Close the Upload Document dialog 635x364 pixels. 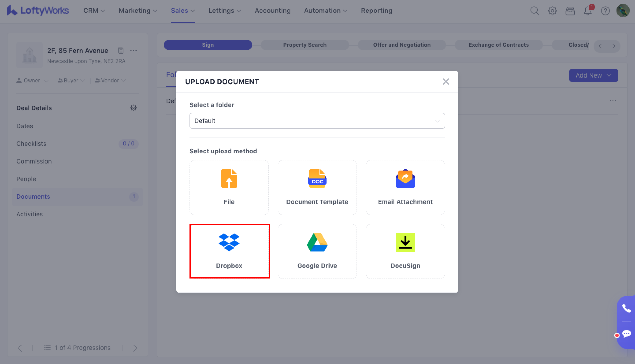click(446, 82)
